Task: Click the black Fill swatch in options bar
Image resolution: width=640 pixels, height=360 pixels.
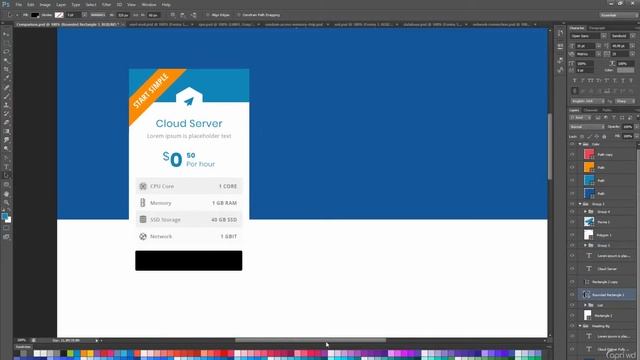Action: 35,15
